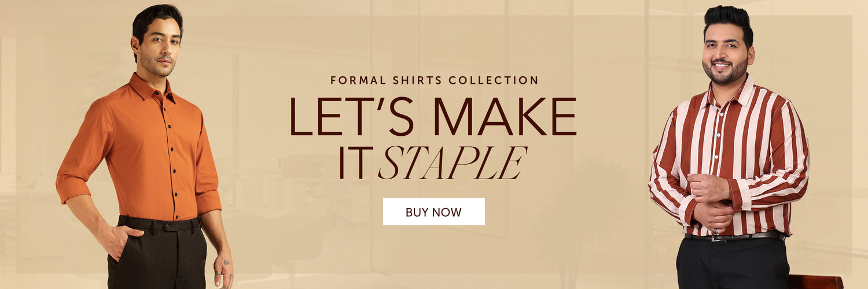Click the right model's black trousers
This screenshot has width=868, height=289.
(x=733, y=263)
